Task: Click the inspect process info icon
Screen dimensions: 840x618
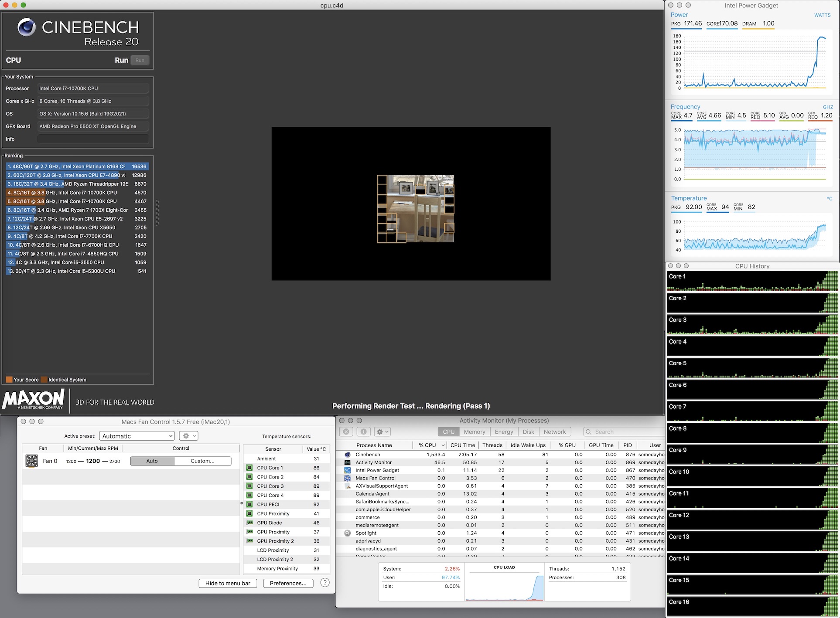Action: pos(363,431)
